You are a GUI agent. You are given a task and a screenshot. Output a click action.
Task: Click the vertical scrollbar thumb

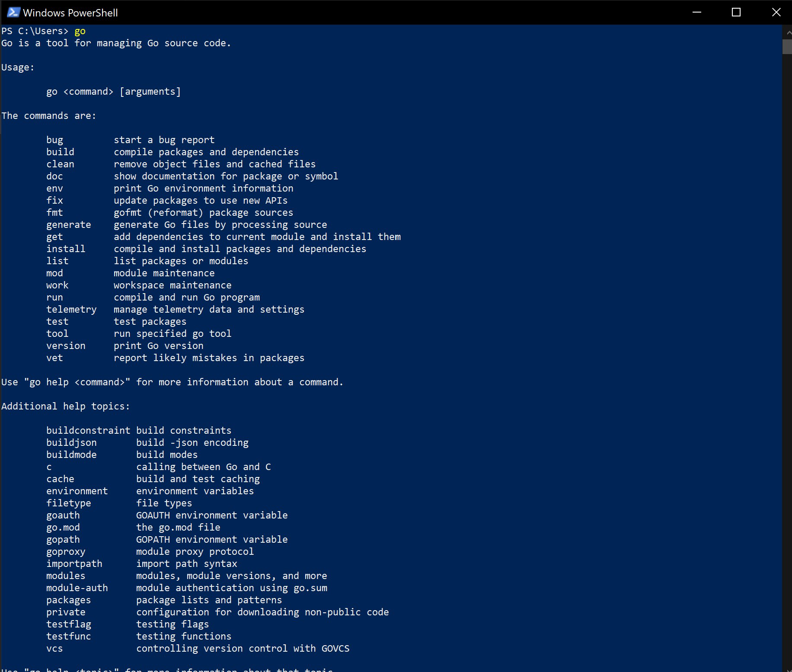point(787,47)
